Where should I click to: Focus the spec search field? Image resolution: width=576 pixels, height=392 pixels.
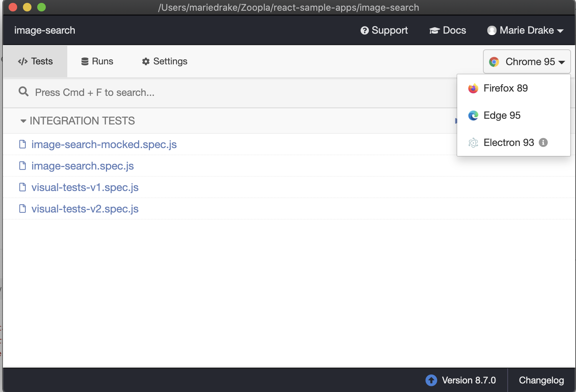[229, 93]
